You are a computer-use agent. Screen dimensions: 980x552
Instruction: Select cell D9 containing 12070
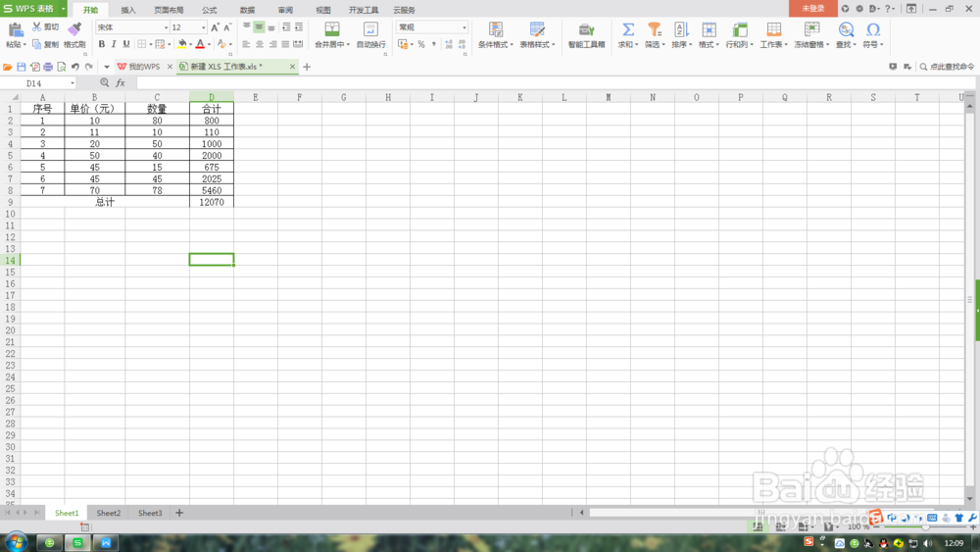tap(212, 202)
